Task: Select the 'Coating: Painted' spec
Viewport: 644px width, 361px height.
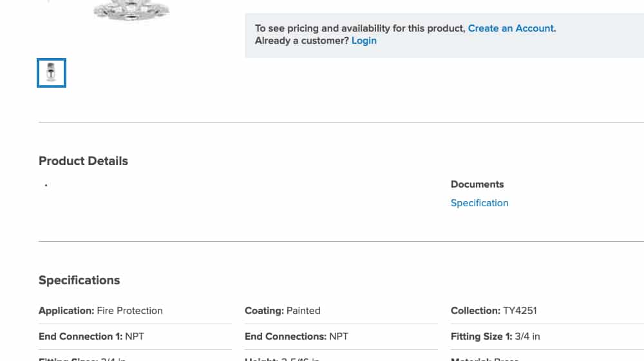Action: pos(283,311)
